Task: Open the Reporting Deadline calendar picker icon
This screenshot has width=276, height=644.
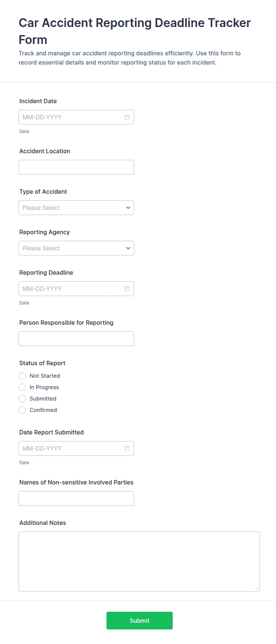Action: pos(127,289)
